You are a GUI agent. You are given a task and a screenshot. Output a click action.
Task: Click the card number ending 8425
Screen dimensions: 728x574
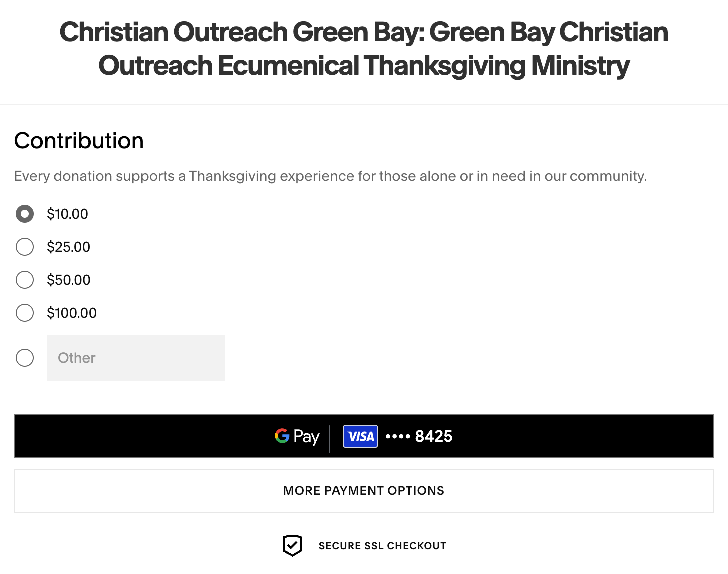pos(433,436)
